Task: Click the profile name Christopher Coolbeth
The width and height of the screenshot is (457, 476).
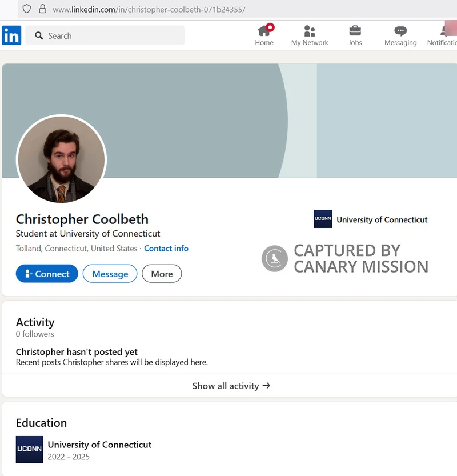Action: point(82,219)
